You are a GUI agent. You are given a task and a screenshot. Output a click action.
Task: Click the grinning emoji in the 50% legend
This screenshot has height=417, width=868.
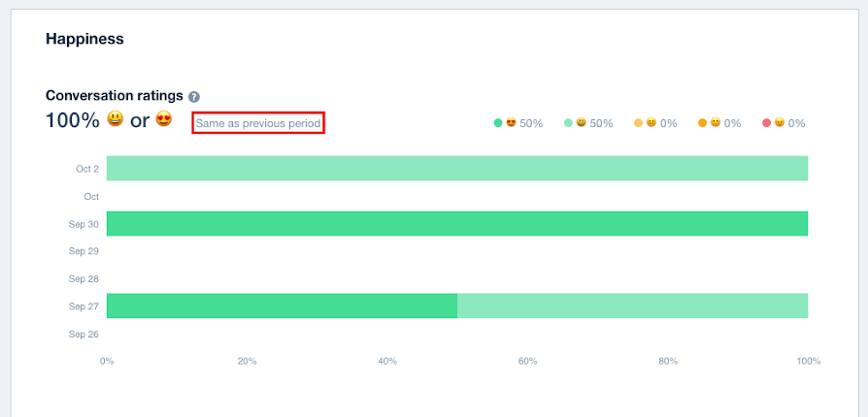[582, 123]
